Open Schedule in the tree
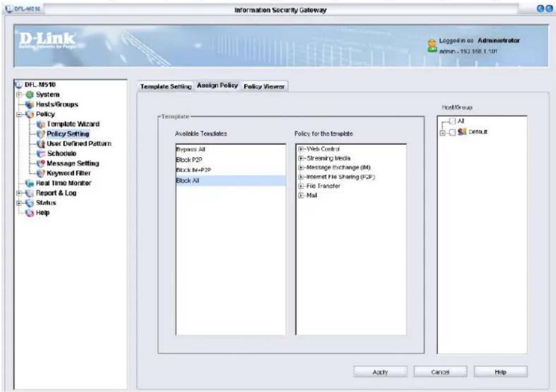 click(62, 154)
